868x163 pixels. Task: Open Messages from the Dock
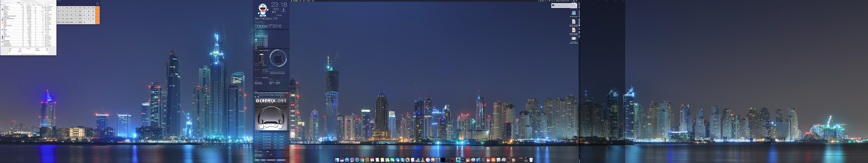tap(398, 160)
